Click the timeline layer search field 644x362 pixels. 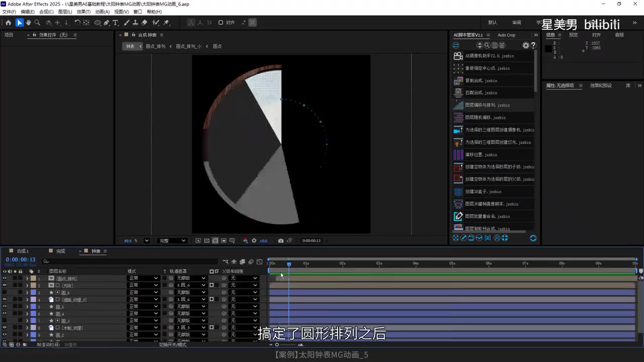(131, 261)
